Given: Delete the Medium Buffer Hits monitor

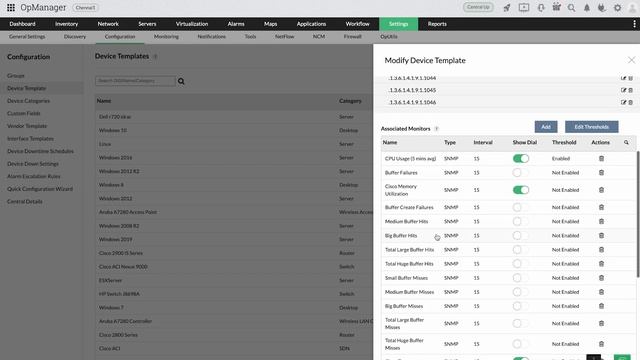Looking at the screenshot, I should point(601,221).
